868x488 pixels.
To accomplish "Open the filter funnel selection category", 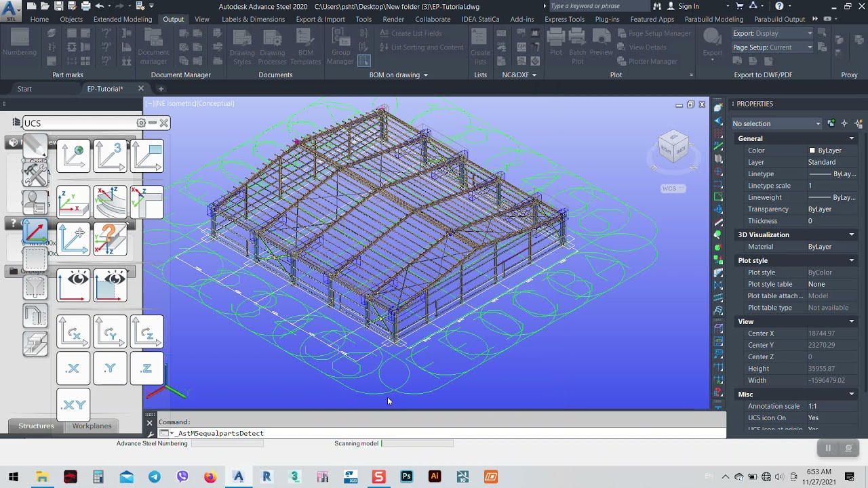I will pyautogui.click(x=35, y=287).
